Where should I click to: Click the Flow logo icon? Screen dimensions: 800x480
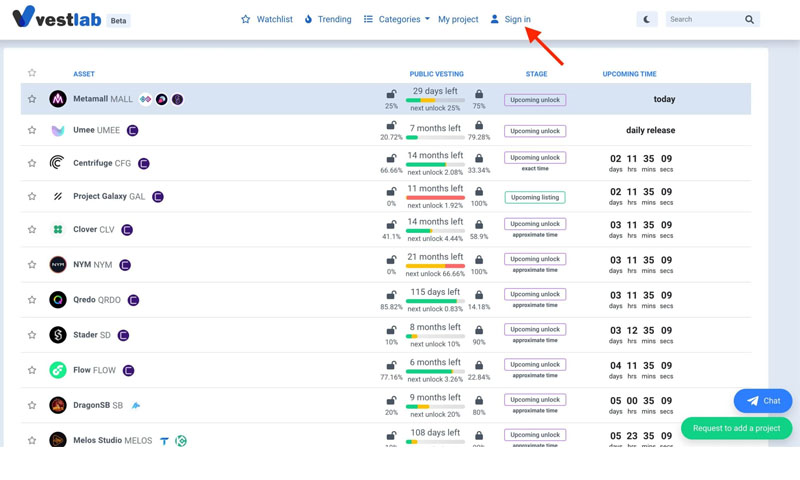(58, 370)
